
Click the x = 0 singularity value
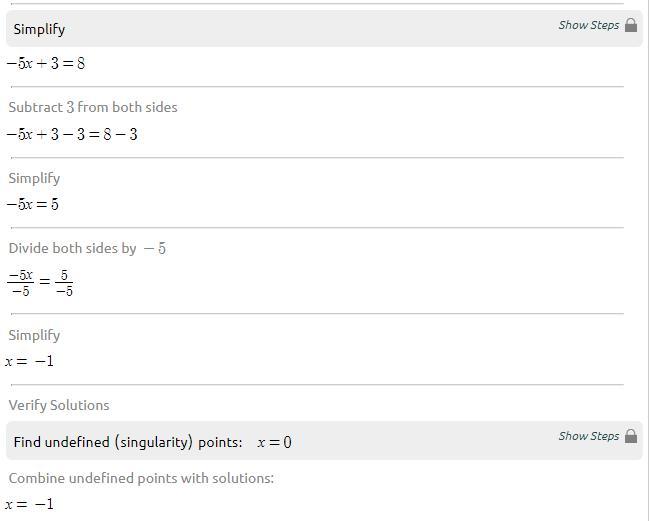[x=274, y=442]
